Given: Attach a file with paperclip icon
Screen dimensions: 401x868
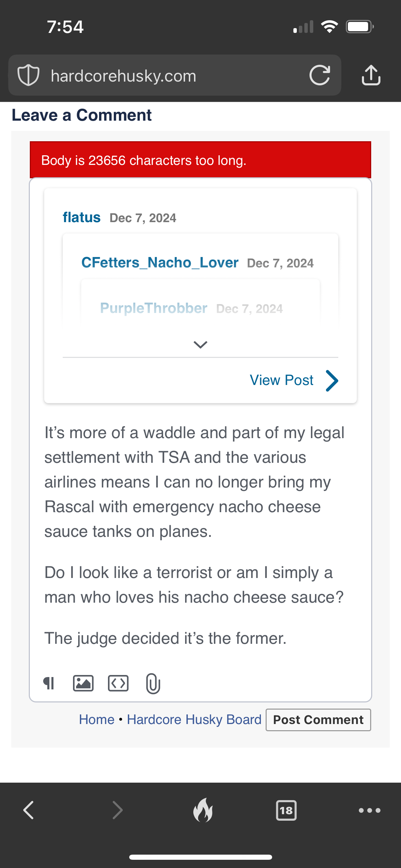Looking at the screenshot, I should coord(153,684).
